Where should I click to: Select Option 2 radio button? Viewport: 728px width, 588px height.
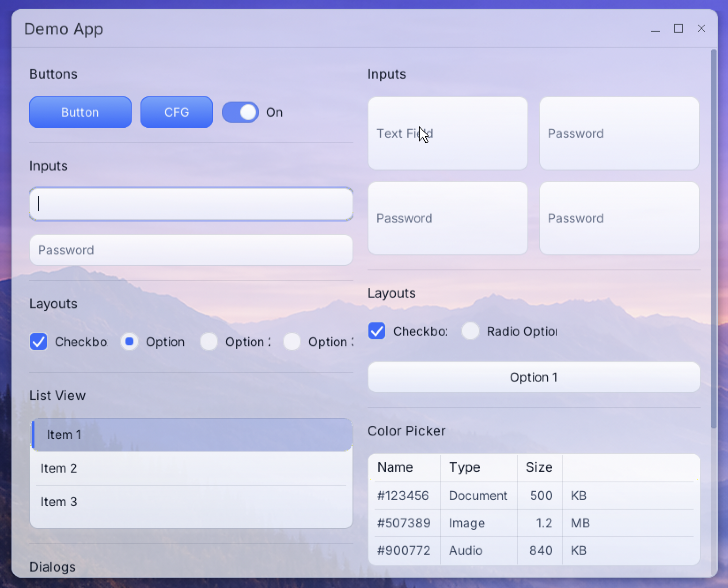209,341
